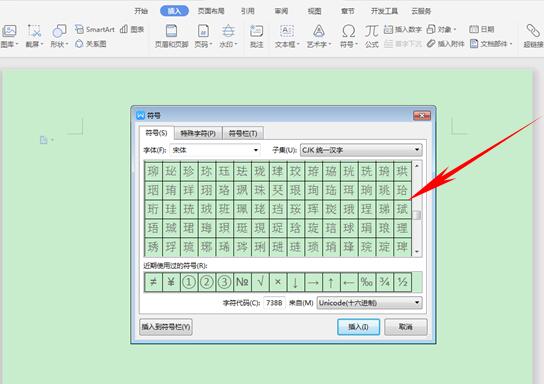Click the 文本框 text box icon
Image resolution: width=544 pixels, height=384 pixels.
pyautogui.click(x=287, y=31)
